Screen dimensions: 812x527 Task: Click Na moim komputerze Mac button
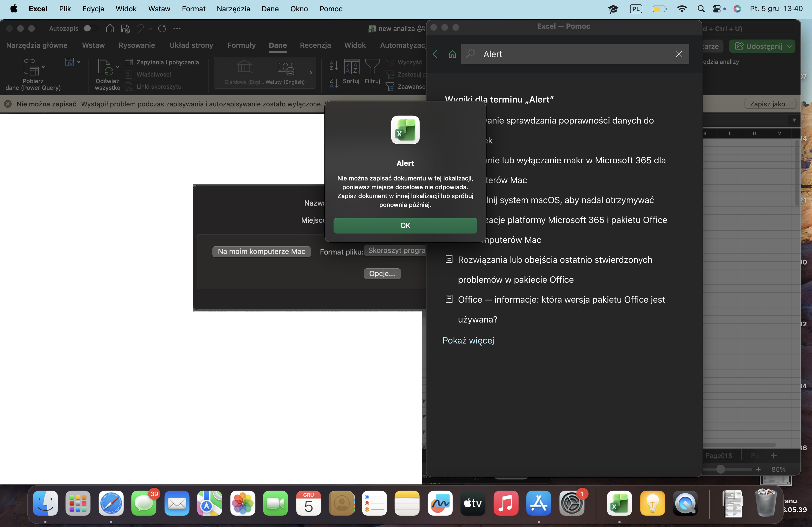[261, 251]
